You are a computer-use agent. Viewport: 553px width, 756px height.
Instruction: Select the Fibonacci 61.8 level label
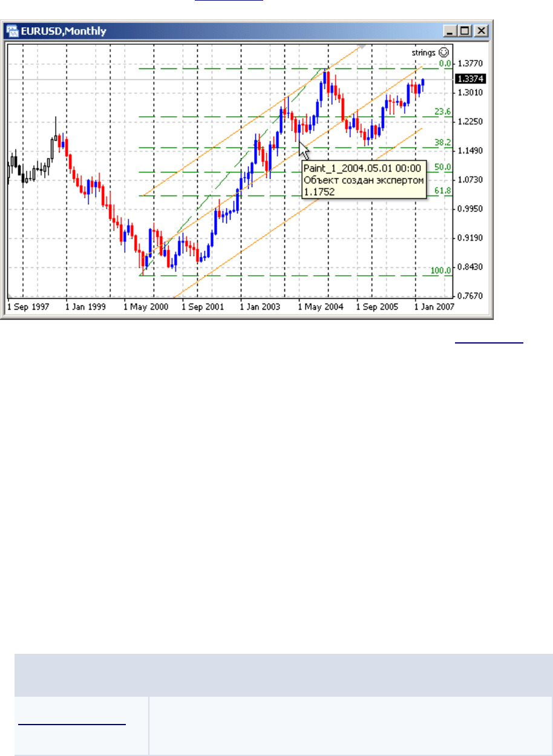pyautogui.click(x=443, y=191)
